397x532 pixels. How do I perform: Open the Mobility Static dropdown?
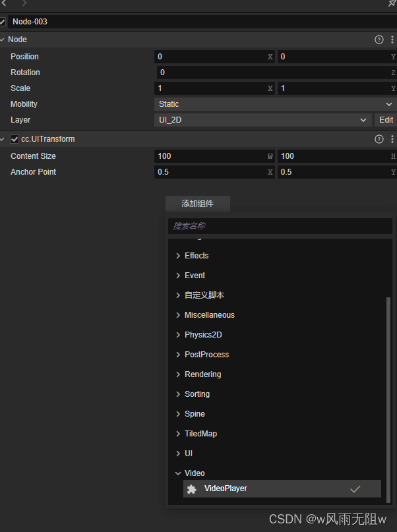pos(276,104)
